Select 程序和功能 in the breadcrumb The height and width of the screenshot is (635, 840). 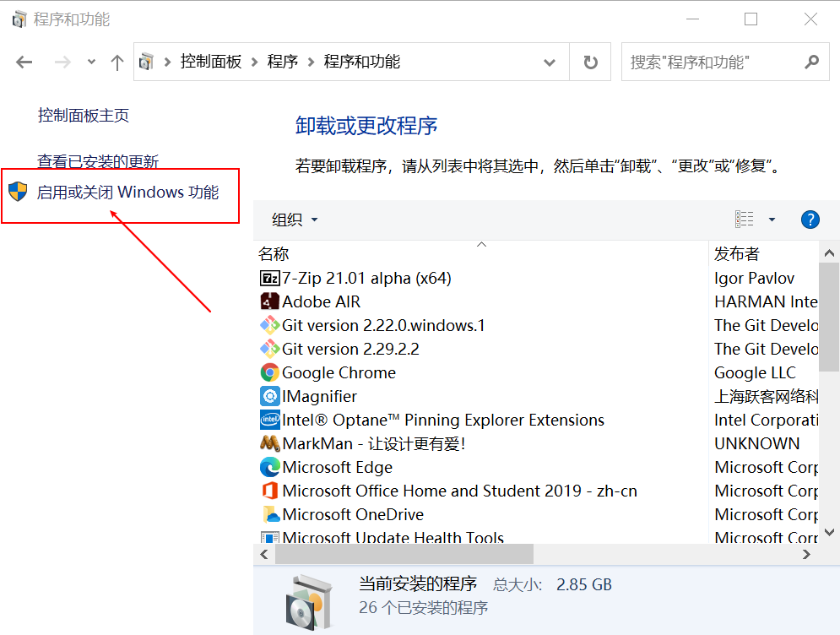[362, 62]
